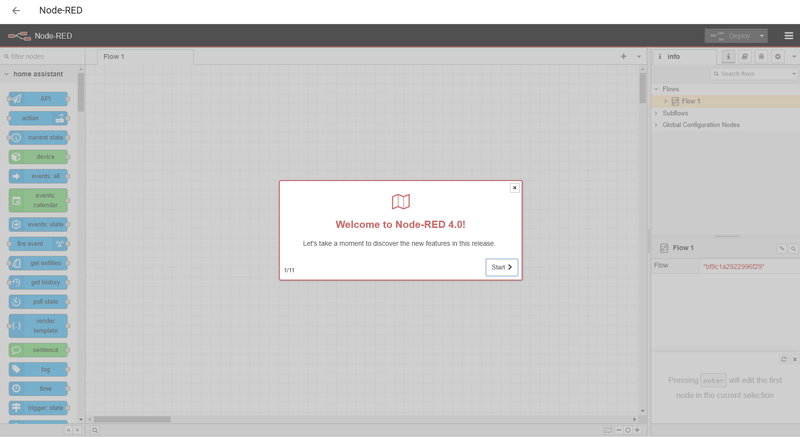The height and width of the screenshot is (437, 800).
Task: Add a new flow tab with plus
Action: 623,57
